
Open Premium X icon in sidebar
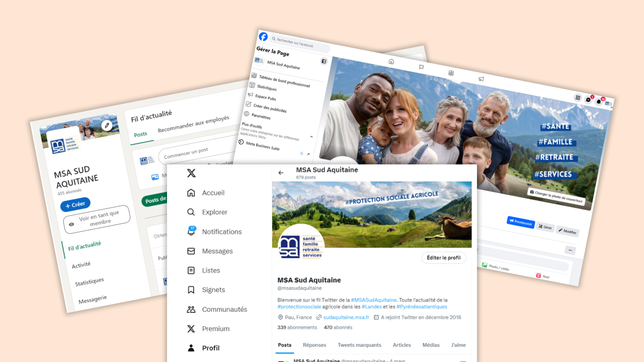(x=191, y=329)
